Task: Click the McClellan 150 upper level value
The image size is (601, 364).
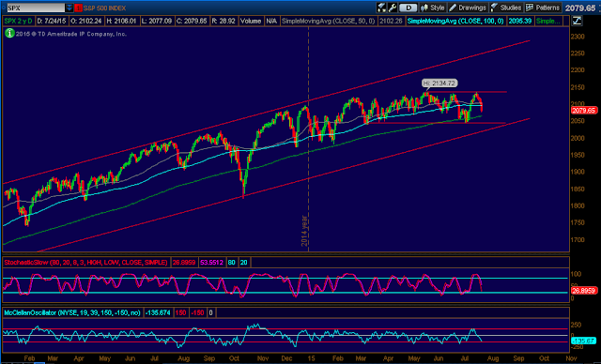Action: coord(180,312)
